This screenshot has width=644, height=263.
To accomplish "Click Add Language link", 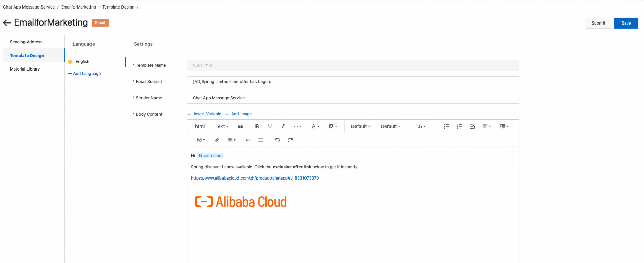I will click(x=85, y=74).
